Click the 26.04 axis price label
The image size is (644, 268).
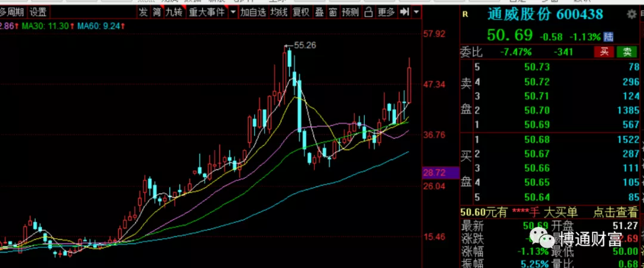point(434,186)
